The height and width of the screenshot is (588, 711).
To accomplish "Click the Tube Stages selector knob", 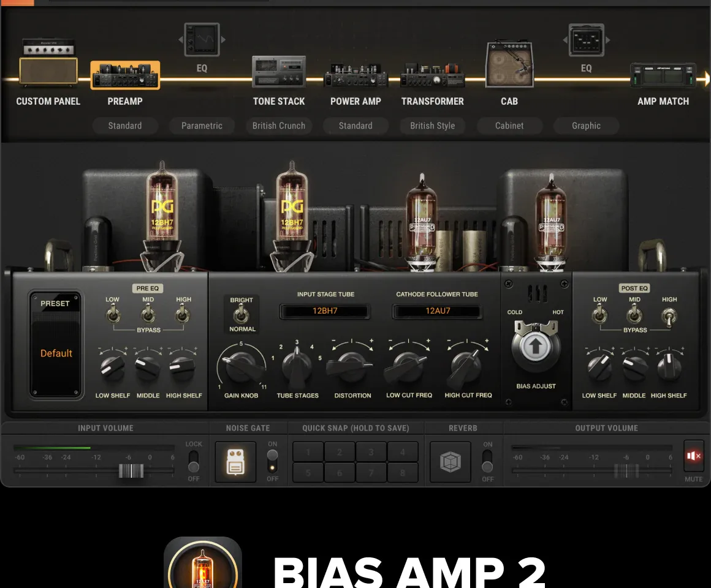I will pyautogui.click(x=297, y=367).
